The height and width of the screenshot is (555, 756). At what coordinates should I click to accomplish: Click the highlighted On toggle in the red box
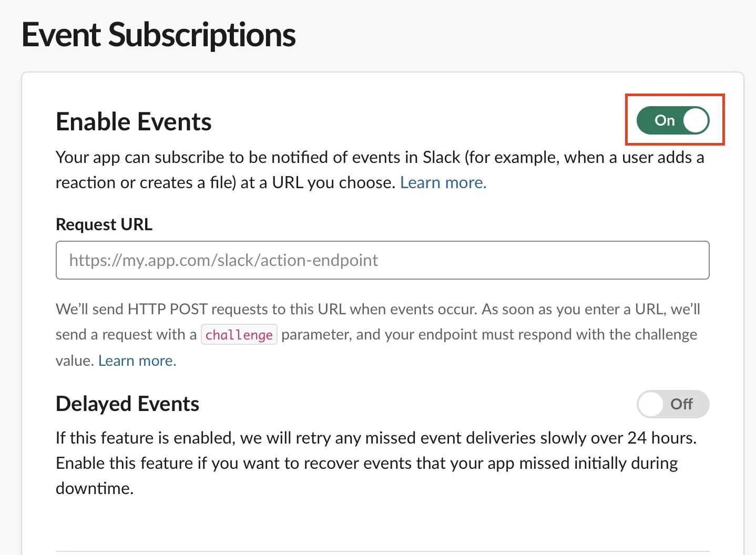(x=672, y=120)
